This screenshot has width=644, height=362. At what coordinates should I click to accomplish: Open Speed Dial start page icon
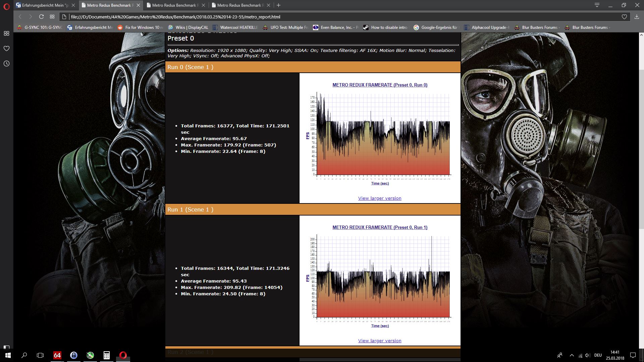52,17
